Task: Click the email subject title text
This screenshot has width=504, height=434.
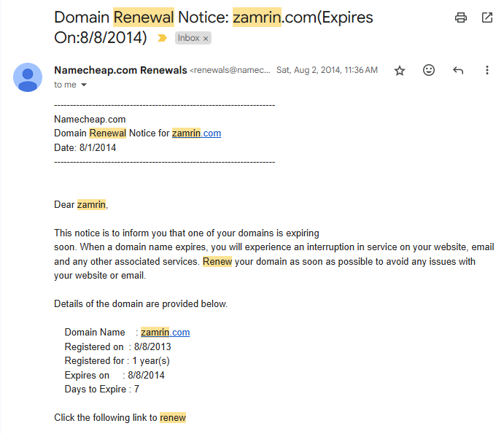Action: pos(214,27)
